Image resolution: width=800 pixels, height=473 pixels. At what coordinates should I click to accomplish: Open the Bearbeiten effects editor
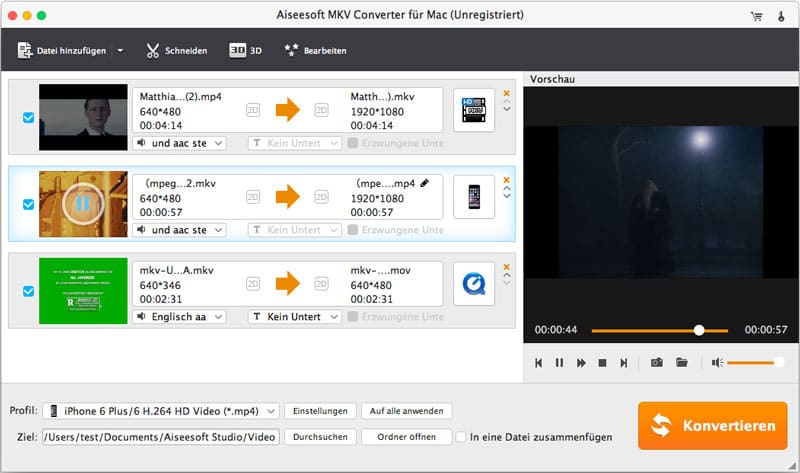click(x=315, y=51)
